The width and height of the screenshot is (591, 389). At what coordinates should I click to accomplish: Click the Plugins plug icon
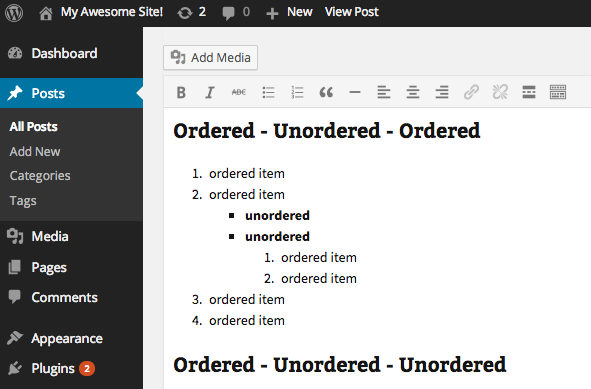[15, 368]
